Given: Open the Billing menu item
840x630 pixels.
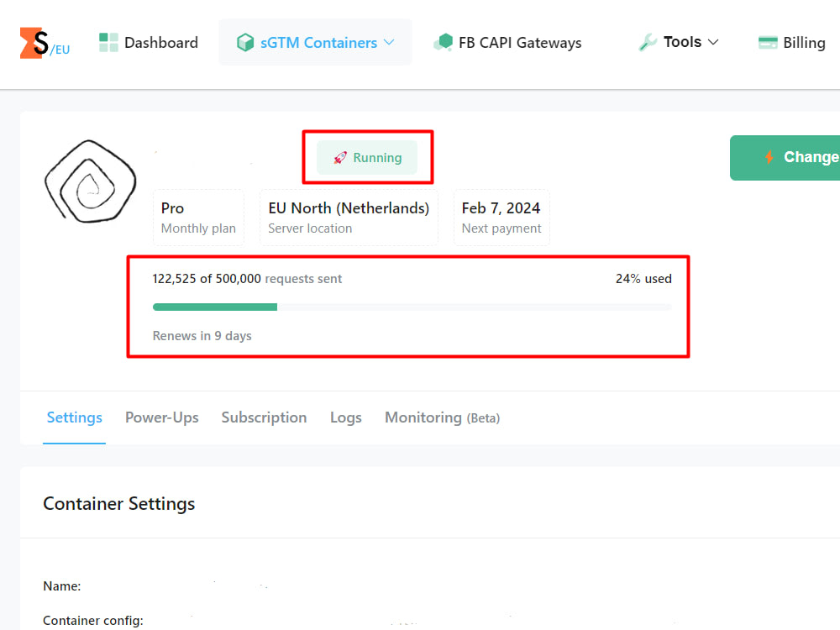Looking at the screenshot, I should pyautogui.click(x=792, y=42).
